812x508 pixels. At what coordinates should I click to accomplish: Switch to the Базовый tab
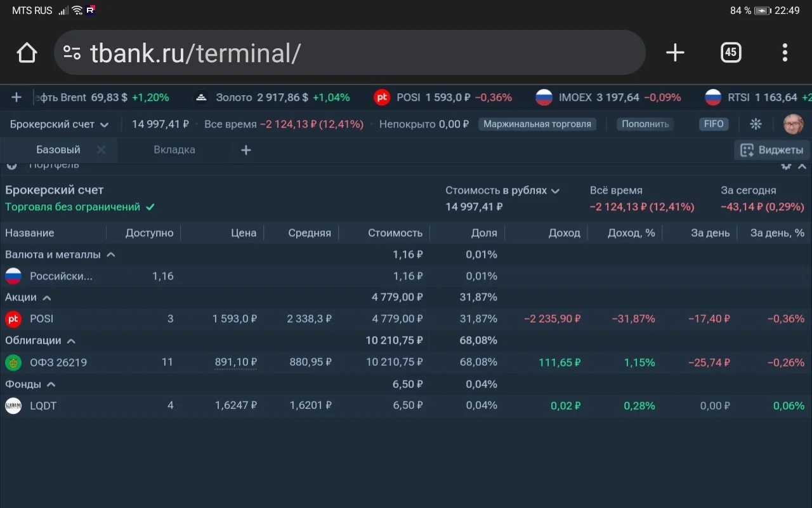pos(58,150)
